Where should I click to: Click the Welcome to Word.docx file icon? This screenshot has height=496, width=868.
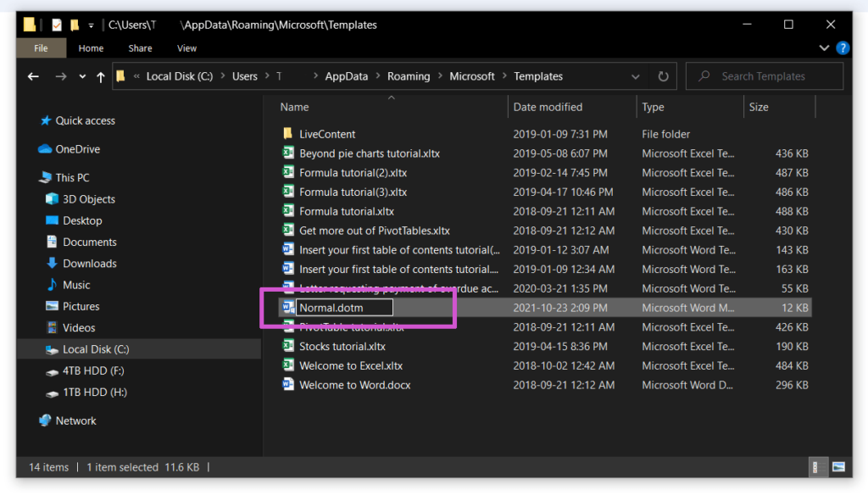click(288, 385)
